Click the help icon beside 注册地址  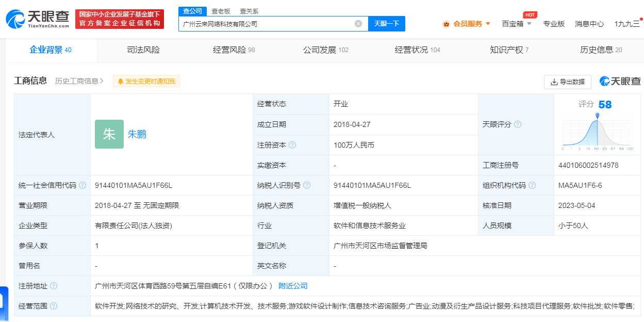click(x=54, y=286)
